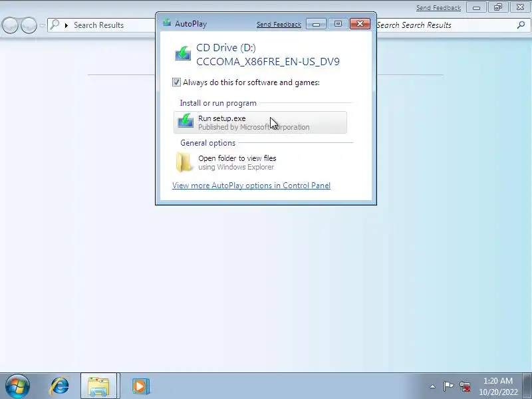Go forward in the Search Results window
The width and height of the screenshot is (532, 399).
pyautogui.click(x=29, y=25)
